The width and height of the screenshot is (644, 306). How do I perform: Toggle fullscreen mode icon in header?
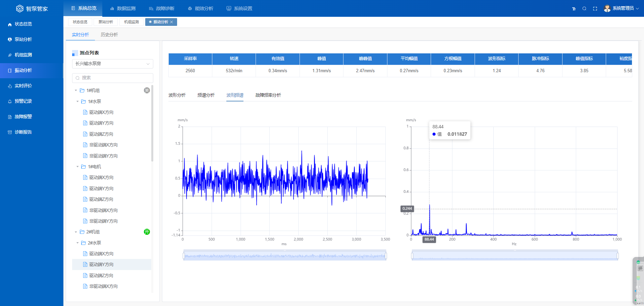coord(595,9)
